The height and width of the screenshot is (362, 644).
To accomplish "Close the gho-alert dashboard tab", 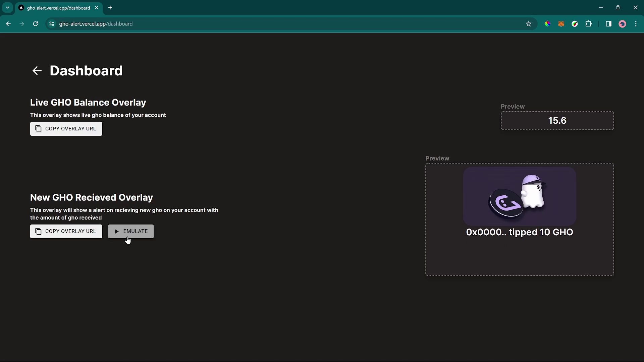I will (97, 8).
